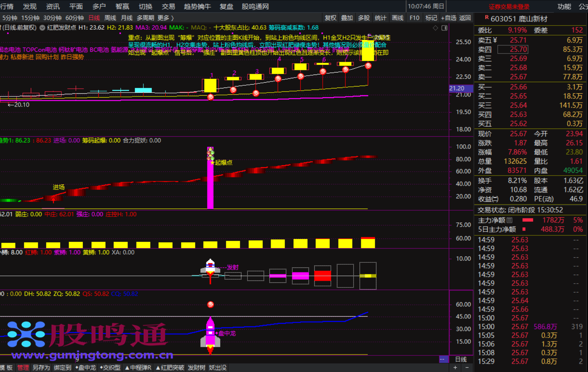Click the zoom-in plus button at bottom right

[x=455, y=368]
